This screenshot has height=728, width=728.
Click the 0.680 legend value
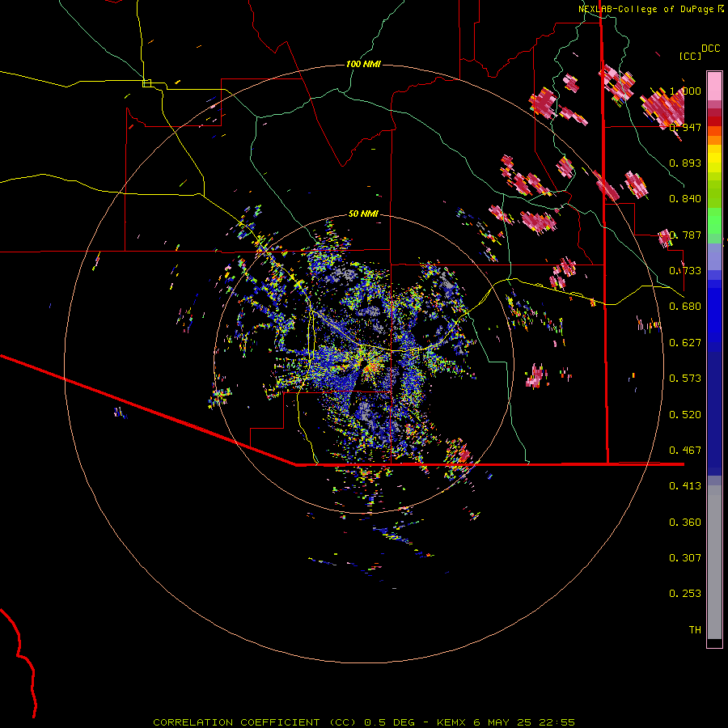click(685, 306)
